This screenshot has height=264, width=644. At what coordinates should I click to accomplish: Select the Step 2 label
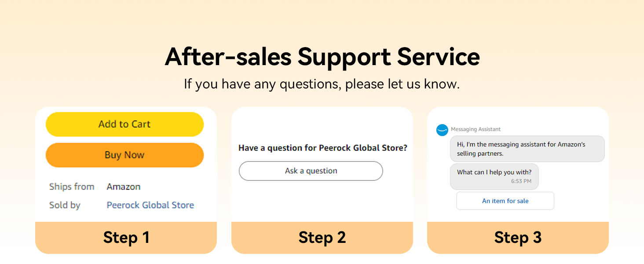click(x=322, y=238)
